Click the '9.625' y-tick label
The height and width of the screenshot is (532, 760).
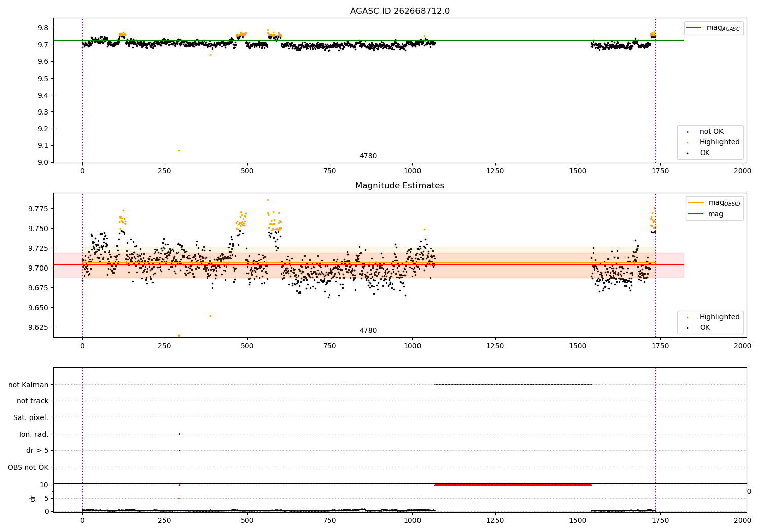click(x=39, y=327)
